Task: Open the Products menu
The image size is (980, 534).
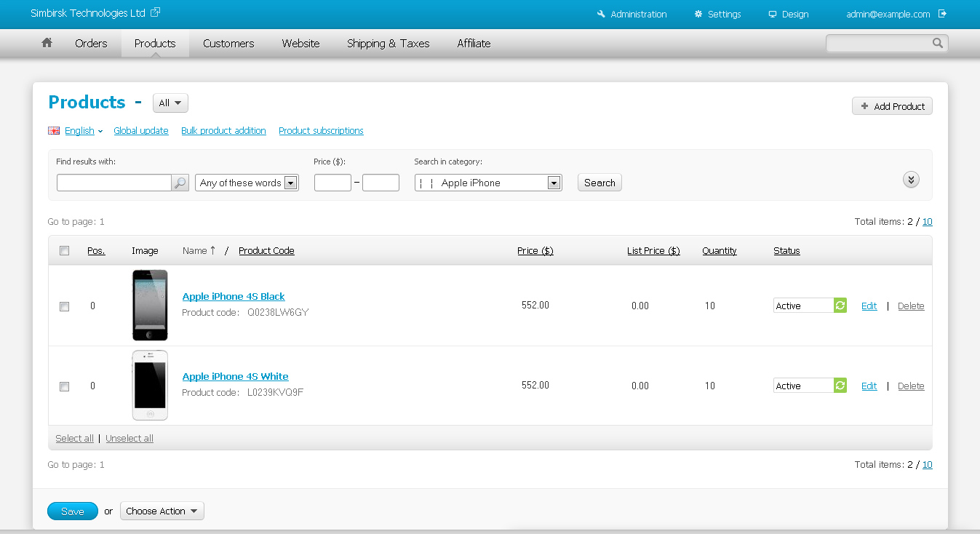Action: pyautogui.click(x=155, y=44)
